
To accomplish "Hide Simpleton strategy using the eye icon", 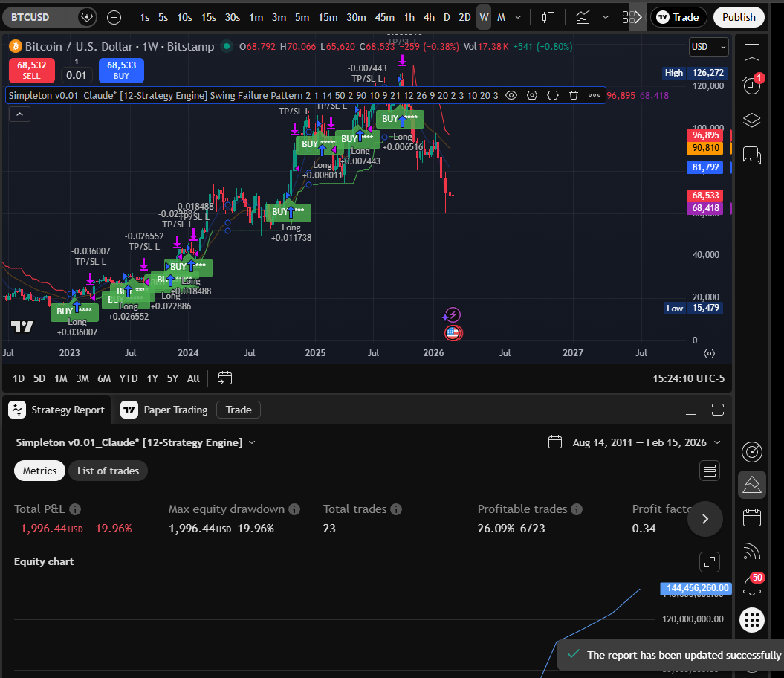I will [511, 95].
